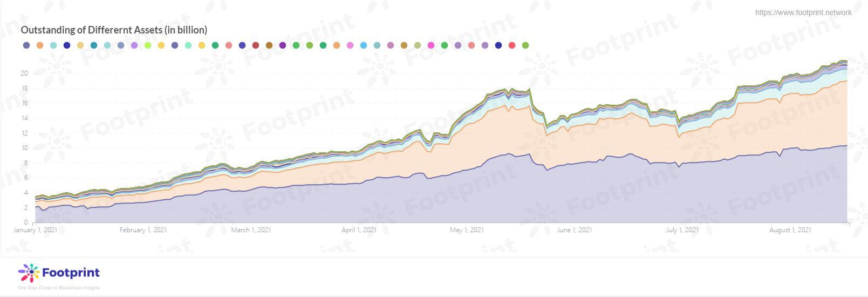Toggle the last green legend dot
This screenshot has height=297, width=868.
525,45
